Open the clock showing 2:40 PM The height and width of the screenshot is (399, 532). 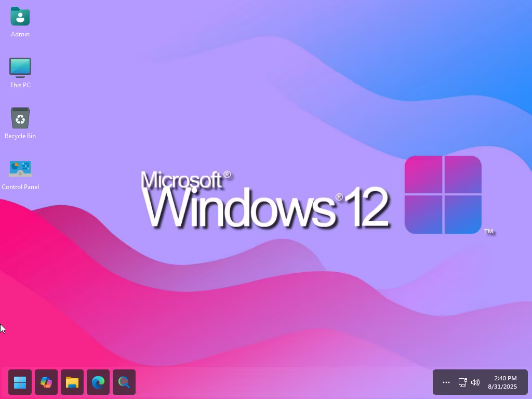coord(505,378)
